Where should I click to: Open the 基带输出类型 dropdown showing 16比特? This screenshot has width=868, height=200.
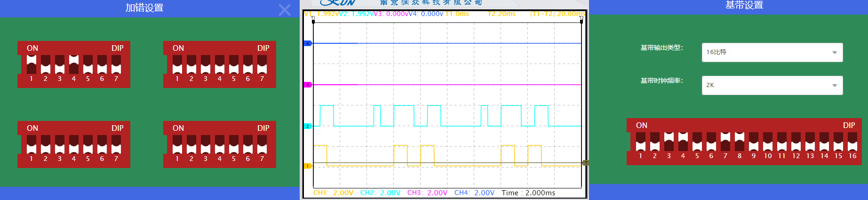coord(772,52)
